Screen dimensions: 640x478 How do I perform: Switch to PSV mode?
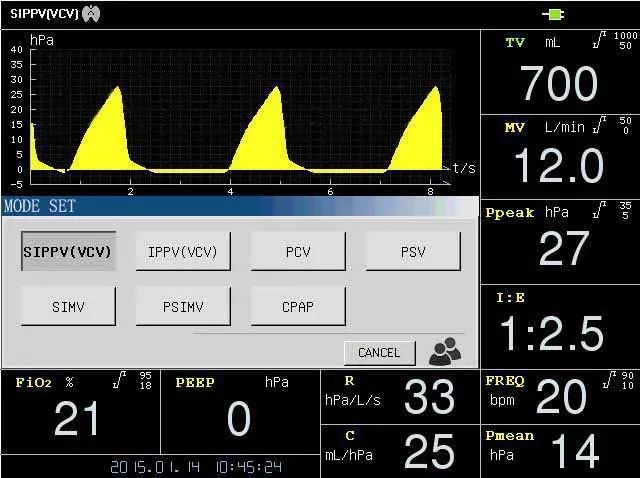coord(413,251)
